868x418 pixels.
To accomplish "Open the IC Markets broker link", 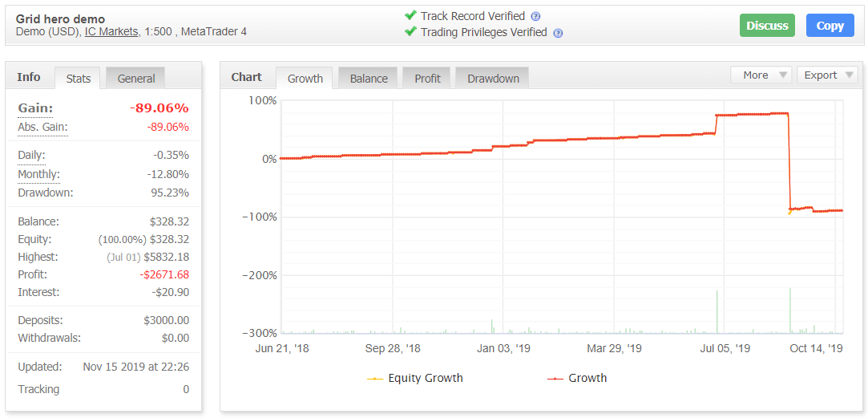I will pos(111,31).
